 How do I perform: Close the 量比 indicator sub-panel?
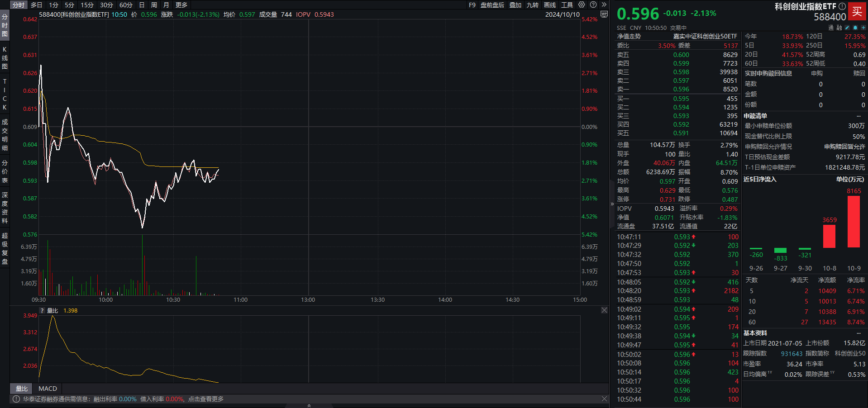click(604, 310)
